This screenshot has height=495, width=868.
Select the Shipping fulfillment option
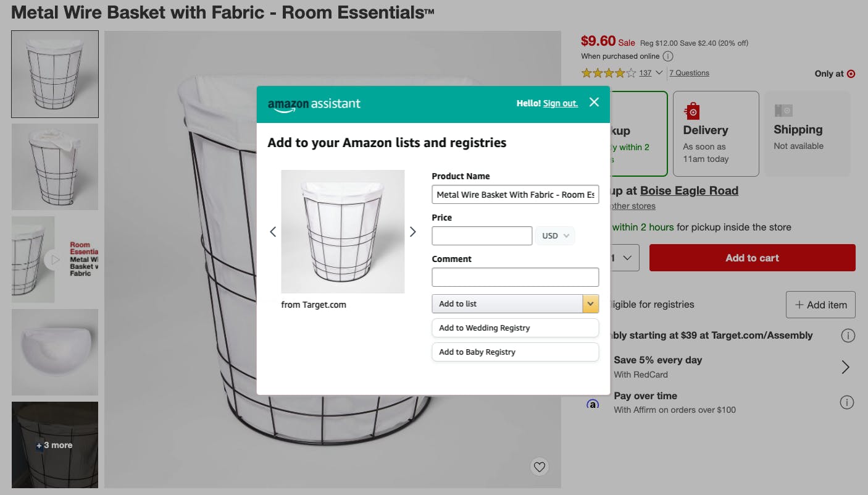tap(807, 134)
